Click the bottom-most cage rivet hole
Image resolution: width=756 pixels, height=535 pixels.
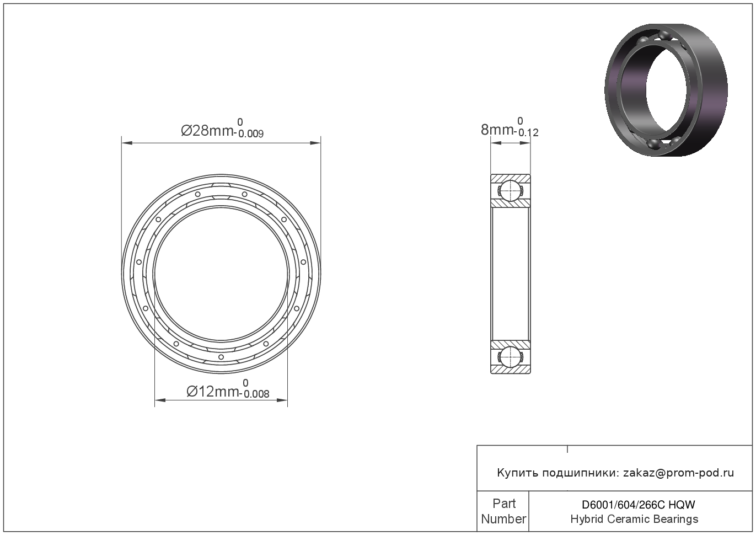click(221, 357)
